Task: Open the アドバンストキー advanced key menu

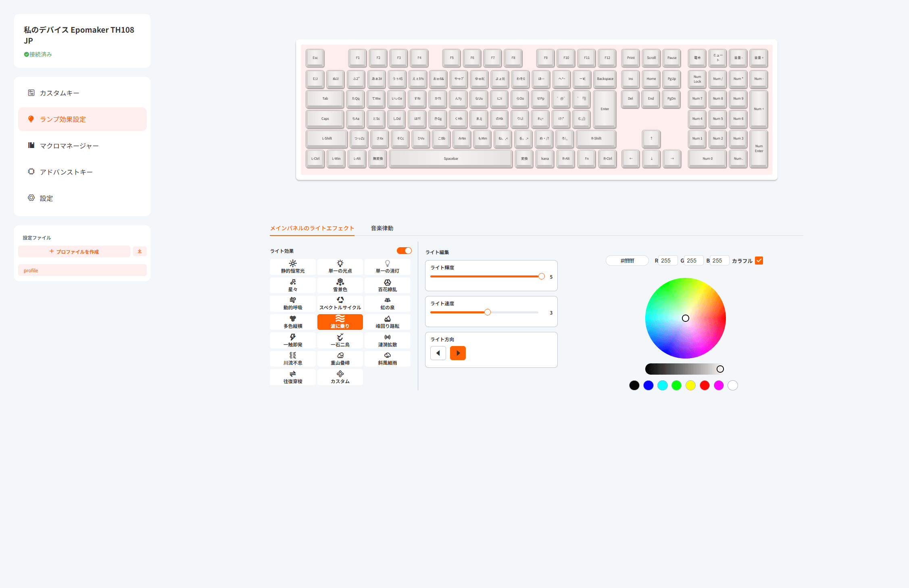Action: click(66, 172)
